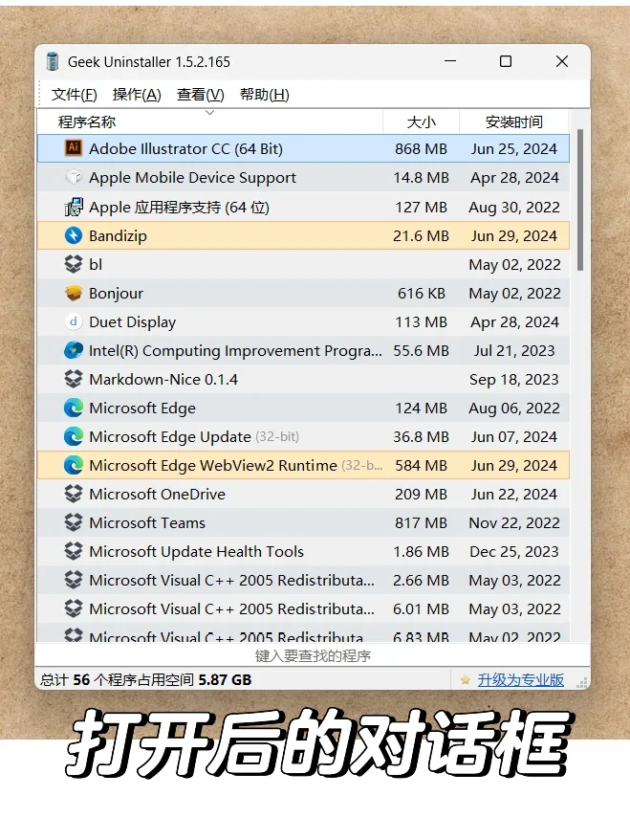The height and width of the screenshot is (840, 630).
Task: Sort by 程序名称 column header
Action: tap(209, 122)
